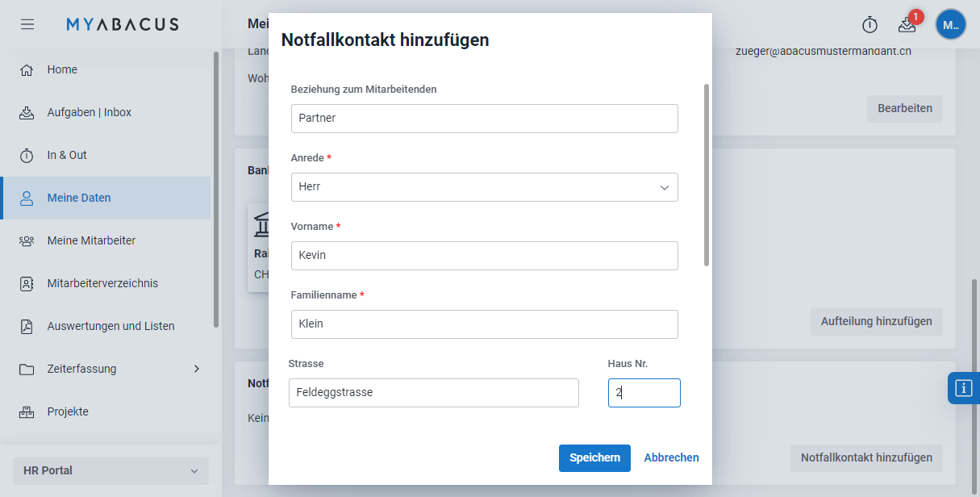Open Aufgaben | Inbox menu item
The height and width of the screenshot is (497, 980).
pos(106,113)
